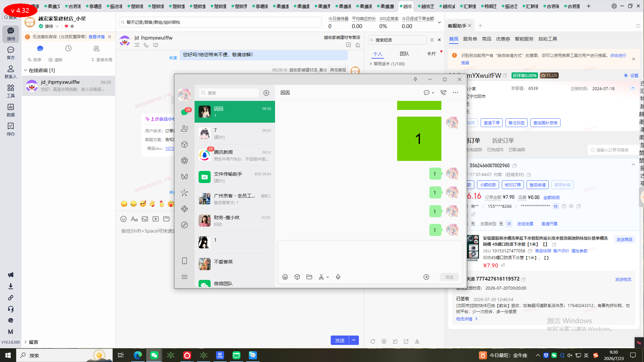Open 待办 tasks in left sidebar
Image resolution: width=644 pixels, height=362 pixels.
click(x=11, y=129)
